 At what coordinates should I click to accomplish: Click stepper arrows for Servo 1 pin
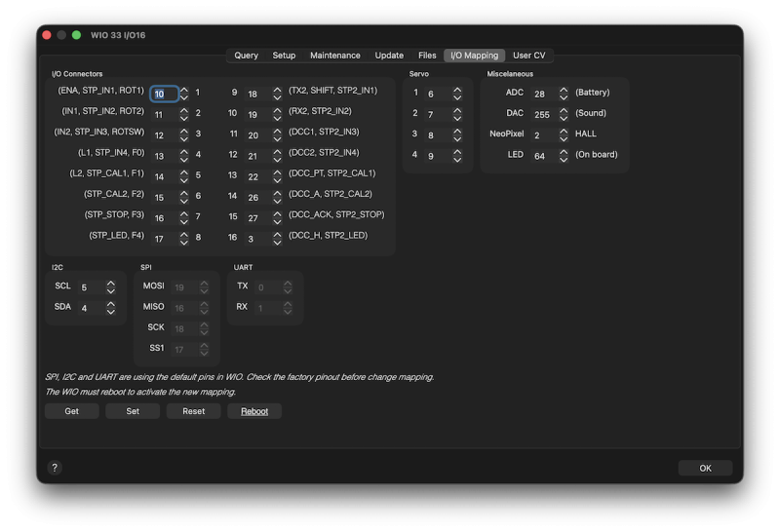(x=457, y=95)
